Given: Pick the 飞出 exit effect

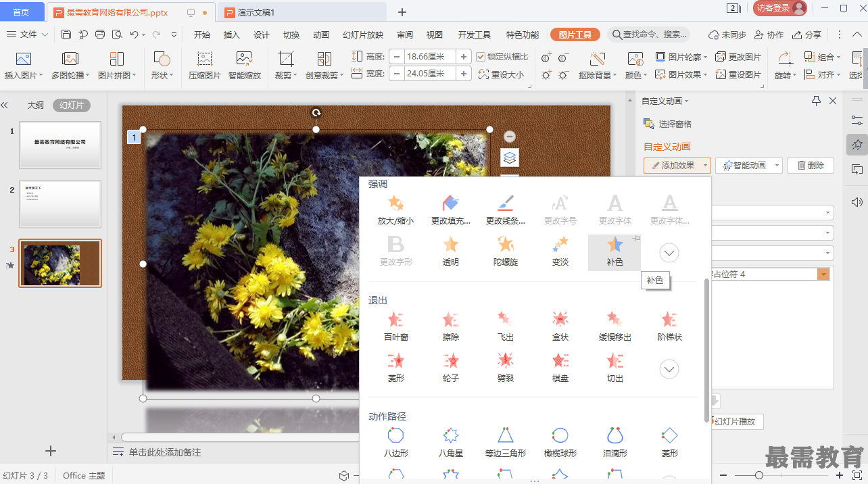Looking at the screenshot, I should pos(505,326).
